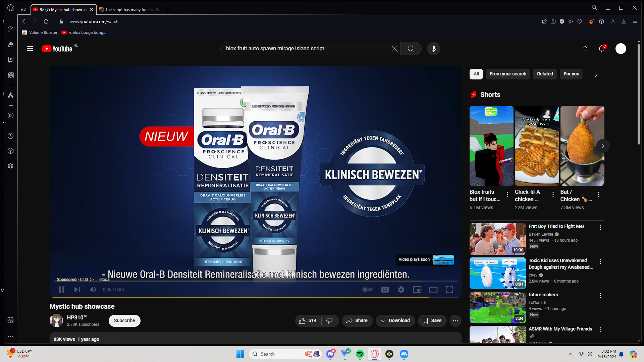The image size is (644, 362).
Task: Clear the YouTube search query
Action: (395, 49)
